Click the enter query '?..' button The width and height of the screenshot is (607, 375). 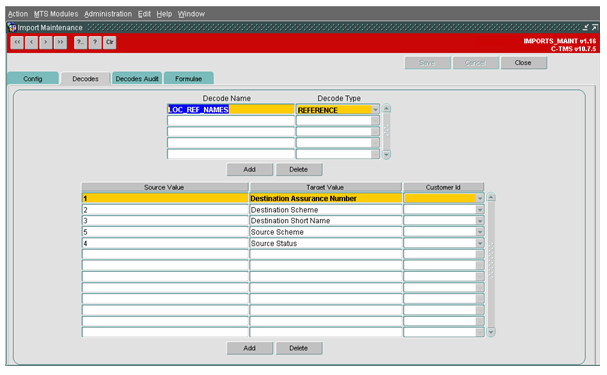click(81, 42)
